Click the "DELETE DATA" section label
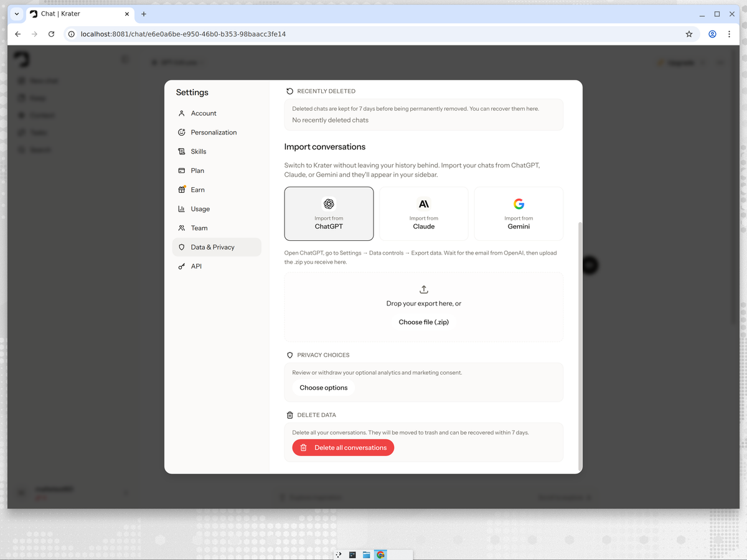The width and height of the screenshot is (747, 560). pos(316,415)
